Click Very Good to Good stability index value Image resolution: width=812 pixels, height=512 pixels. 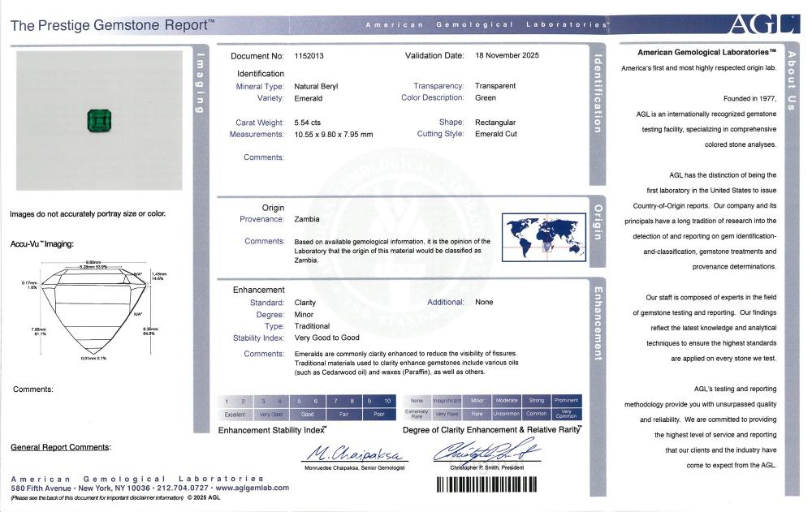click(326, 338)
